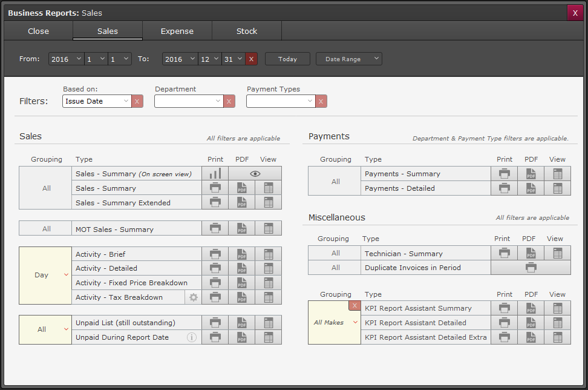588x390 pixels.
Task: Export Payments - Detailed as PDF
Action: (x=531, y=188)
